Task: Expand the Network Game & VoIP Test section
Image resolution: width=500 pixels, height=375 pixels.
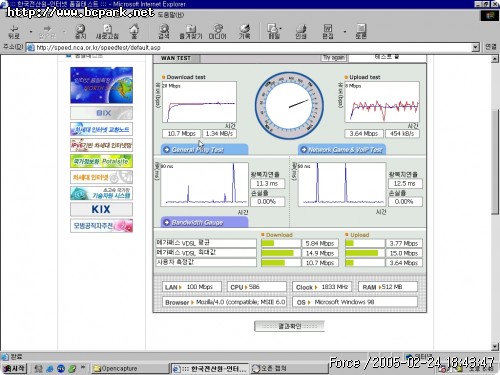Action: tap(342, 149)
